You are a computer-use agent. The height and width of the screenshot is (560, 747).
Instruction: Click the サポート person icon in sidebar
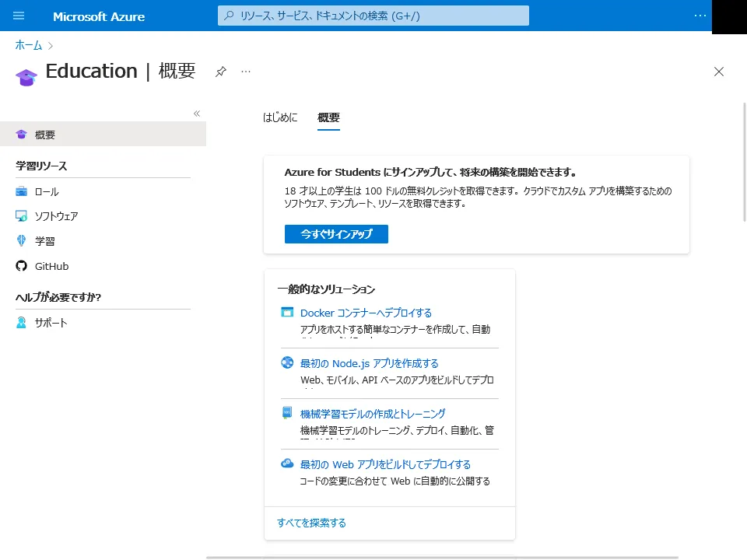point(22,323)
